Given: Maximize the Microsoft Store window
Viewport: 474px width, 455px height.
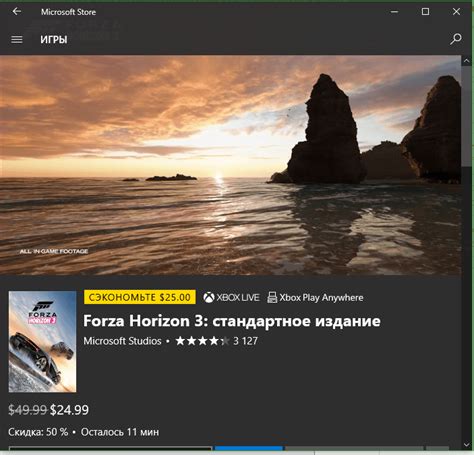Looking at the screenshot, I should (x=425, y=12).
